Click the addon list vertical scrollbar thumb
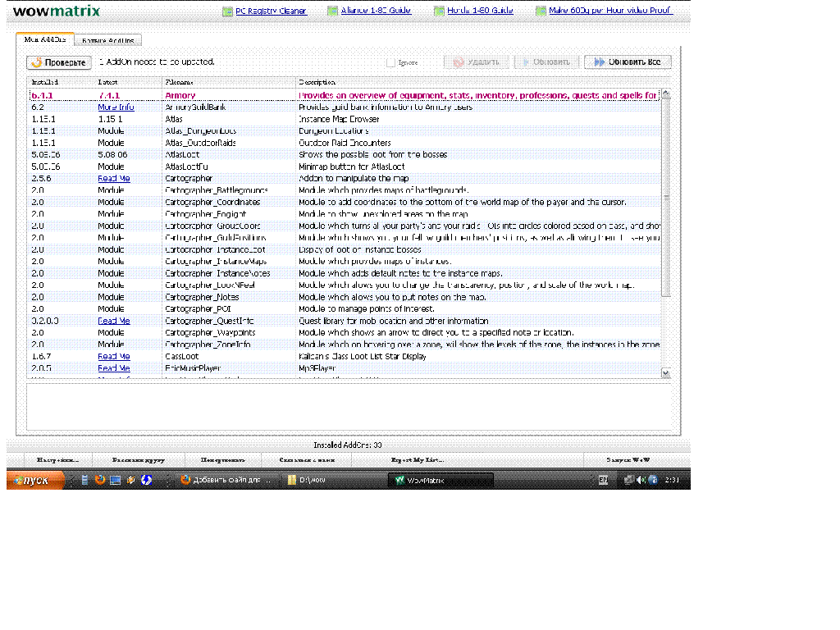This screenshot has width=840, height=630. click(666, 198)
